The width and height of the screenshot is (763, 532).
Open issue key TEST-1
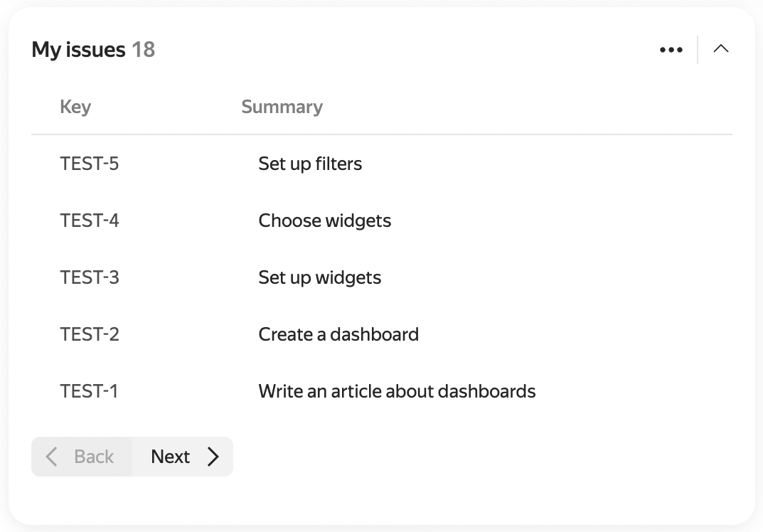tap(89, 392)
